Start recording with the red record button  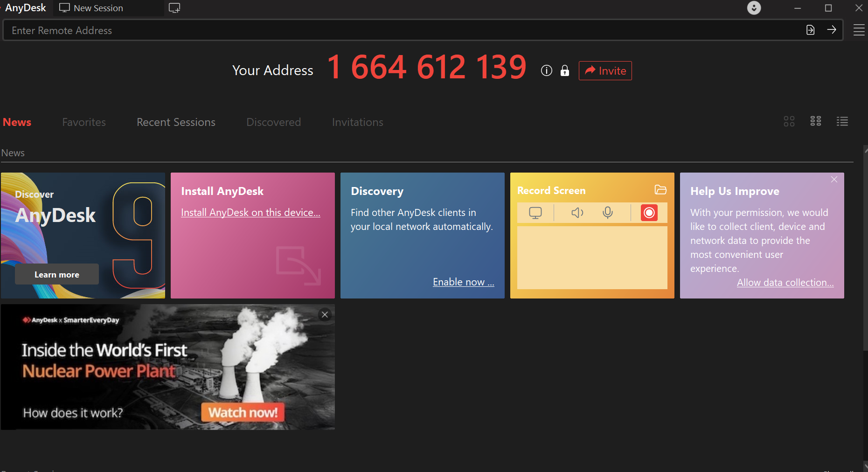pos(649,213)
